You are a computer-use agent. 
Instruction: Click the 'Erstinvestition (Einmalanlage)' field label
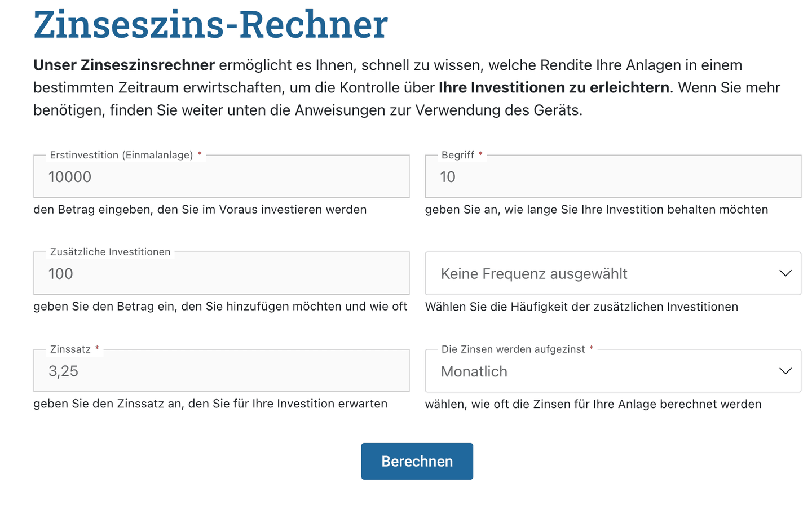[x=121, y=155]
